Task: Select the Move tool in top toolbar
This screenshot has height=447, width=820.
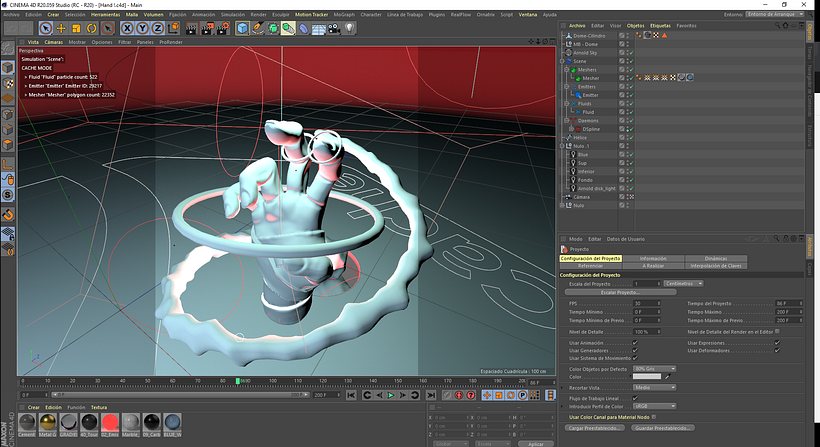Action: pos(61,29)
